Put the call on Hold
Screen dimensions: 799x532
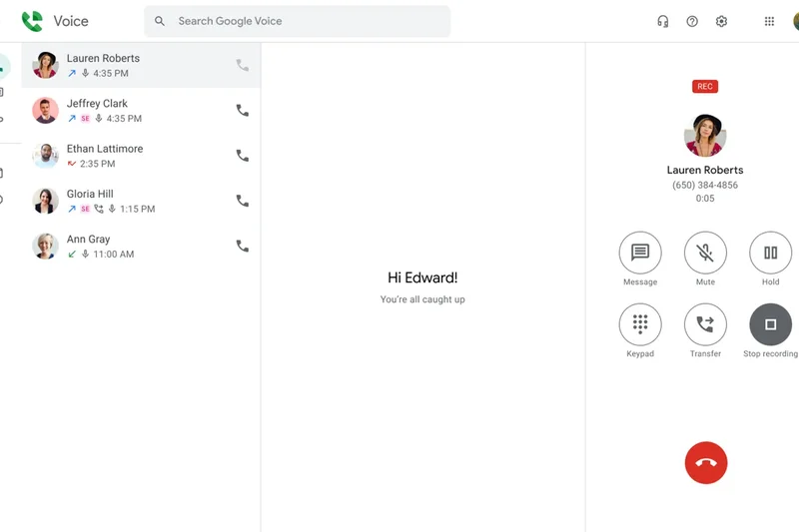(x=770, y=253)
